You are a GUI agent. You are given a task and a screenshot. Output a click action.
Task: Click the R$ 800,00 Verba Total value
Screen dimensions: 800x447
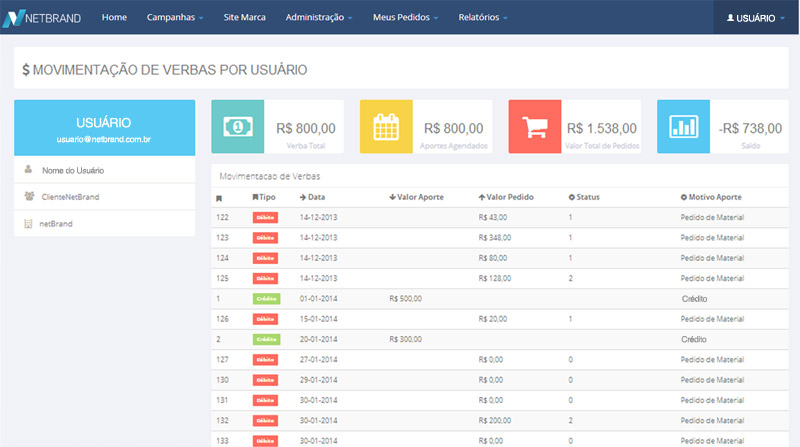point(306,128)
